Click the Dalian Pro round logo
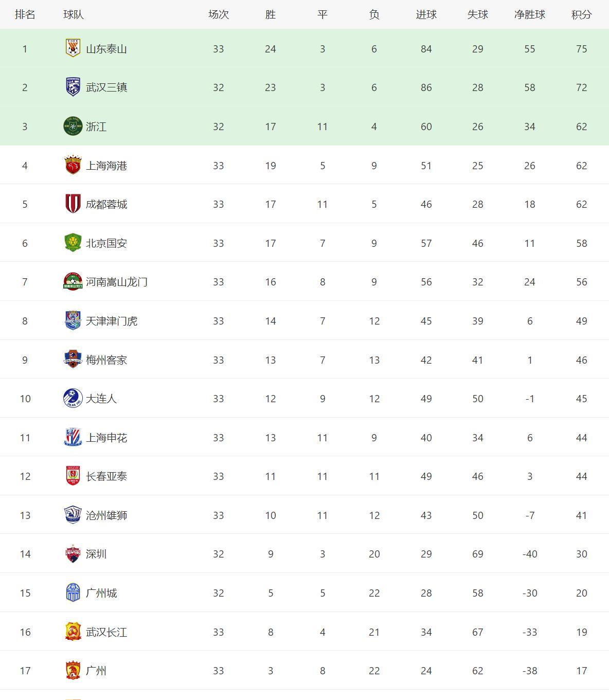The width and height of the screenshot is (609, 700). tap(73, 399)
